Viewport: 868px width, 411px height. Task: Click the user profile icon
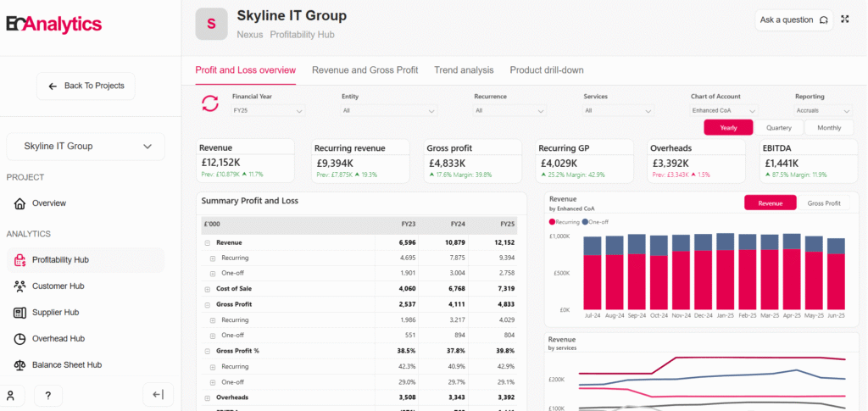[11, 396]
